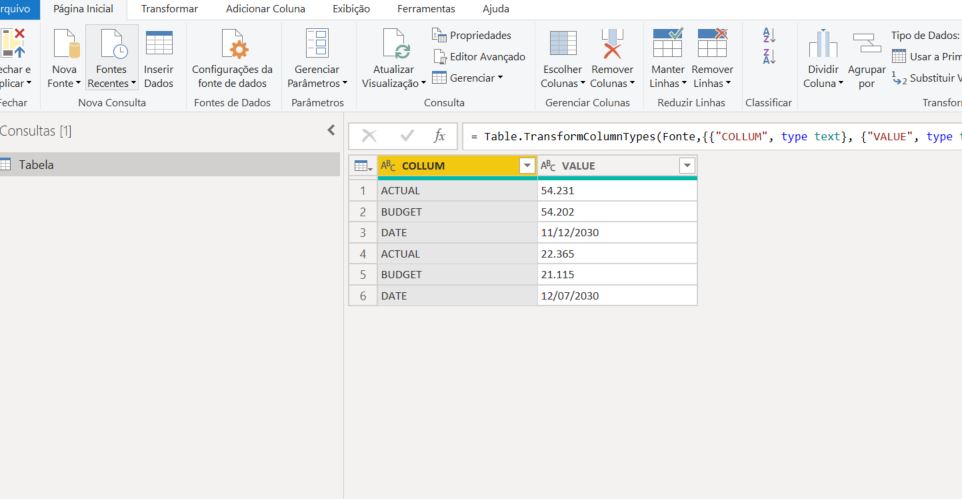Click the Substituir Valores icon
962x499 pixels.
coord(899,79)
